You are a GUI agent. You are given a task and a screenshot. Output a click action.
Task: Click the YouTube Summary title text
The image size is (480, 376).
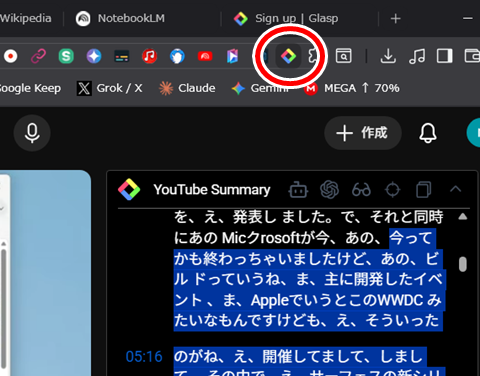(212, 190)
